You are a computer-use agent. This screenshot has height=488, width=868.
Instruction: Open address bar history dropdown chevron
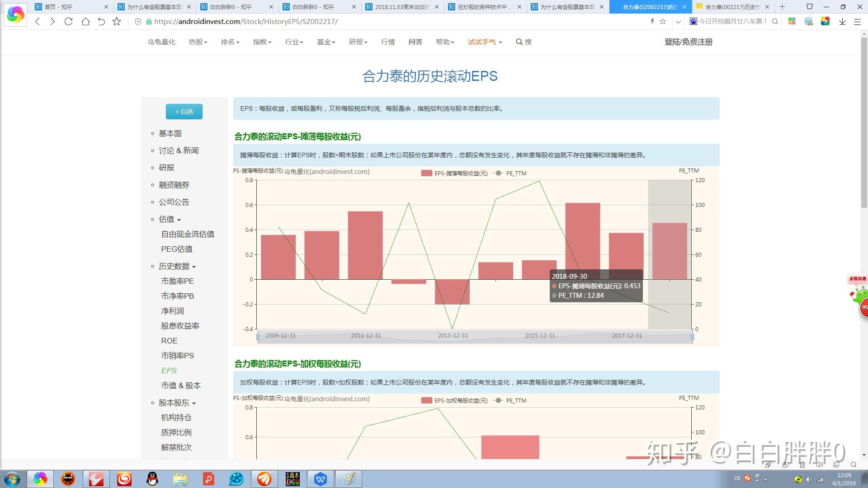point(678,22)
